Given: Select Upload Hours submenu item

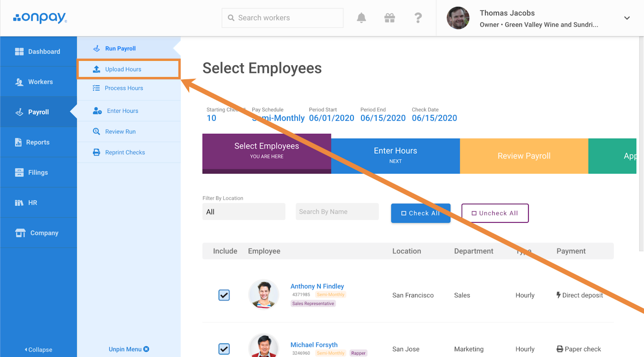Looking at the screenshot, I should (129, 69).
